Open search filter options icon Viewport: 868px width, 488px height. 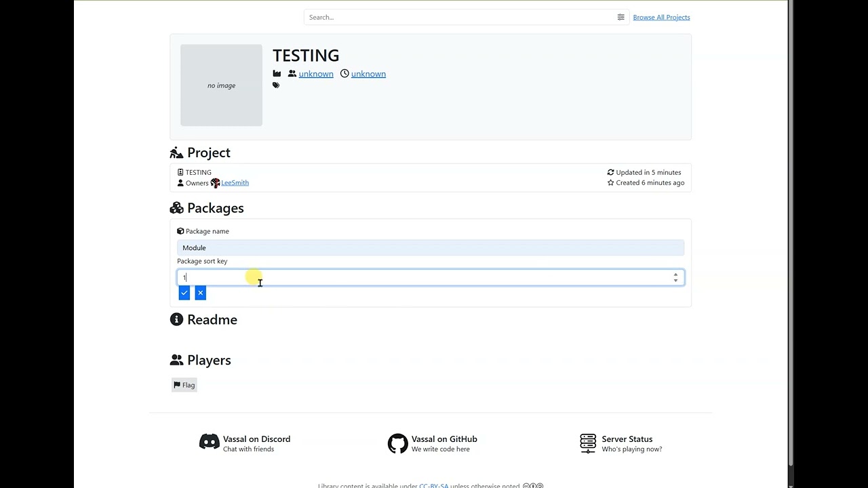[620, 17]
